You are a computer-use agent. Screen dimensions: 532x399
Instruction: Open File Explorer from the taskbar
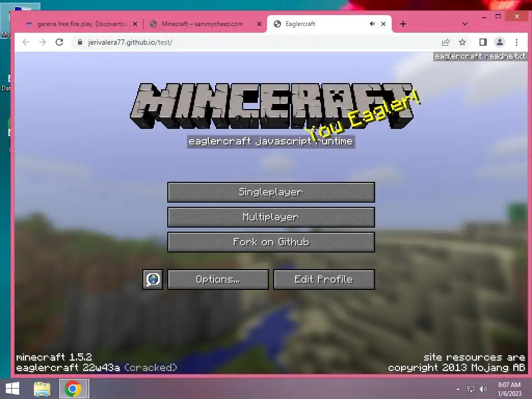coord(42,389)
